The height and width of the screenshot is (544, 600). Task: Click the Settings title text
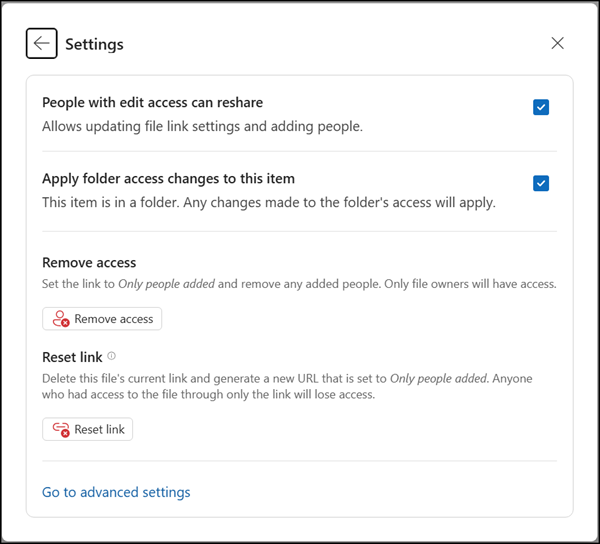pyautogui.click(x=94, y=44)
